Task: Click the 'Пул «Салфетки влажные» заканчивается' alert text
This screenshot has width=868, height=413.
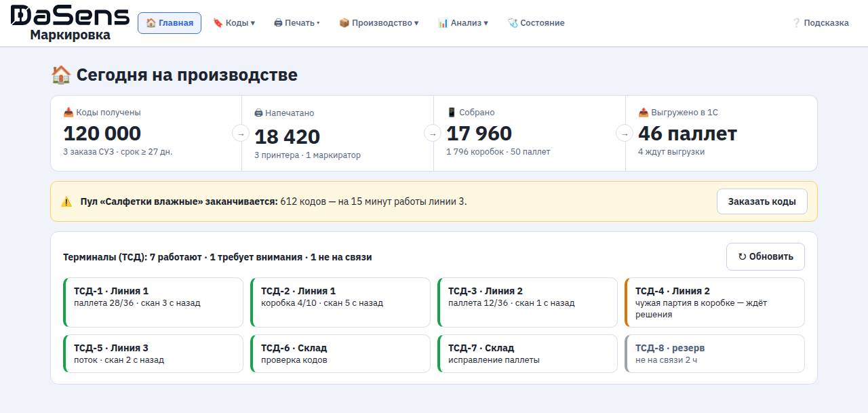Action: (x=179, y=201)
